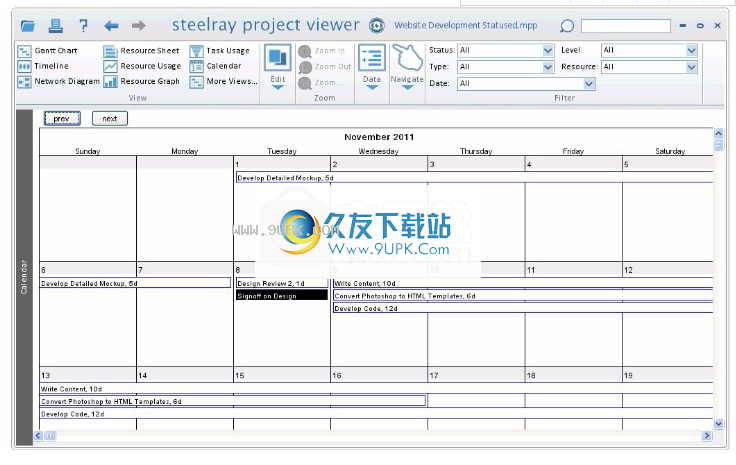
Task: Select Develop Detailed Mockup bar on November 6
Action: coord(135,283)
